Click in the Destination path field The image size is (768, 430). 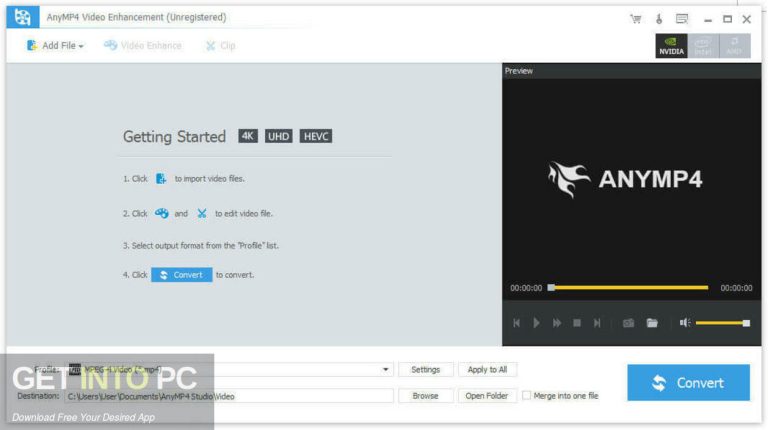tap(229, 396)
